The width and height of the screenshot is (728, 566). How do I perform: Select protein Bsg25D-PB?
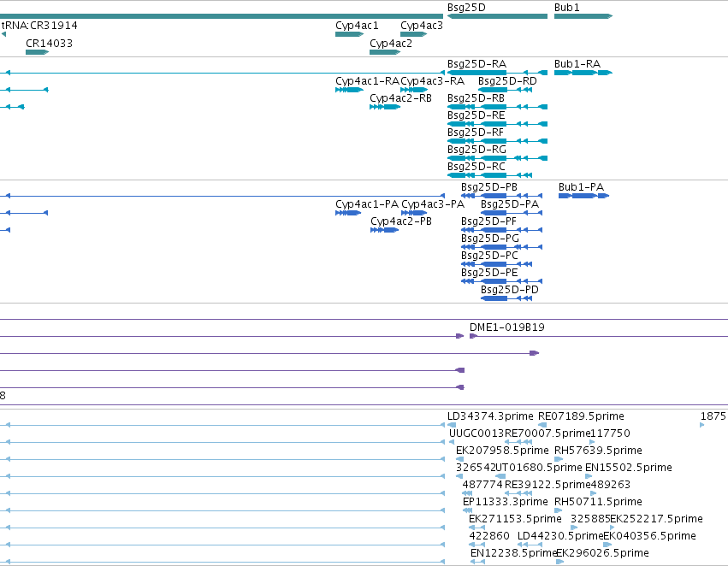click(x=501, y=196)
